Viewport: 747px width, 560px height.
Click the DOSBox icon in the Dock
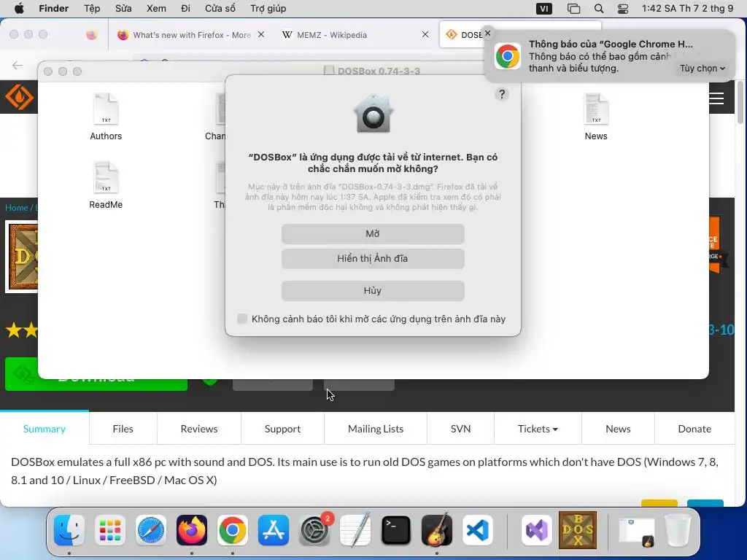pyautogui.click(x=578, y=530)
